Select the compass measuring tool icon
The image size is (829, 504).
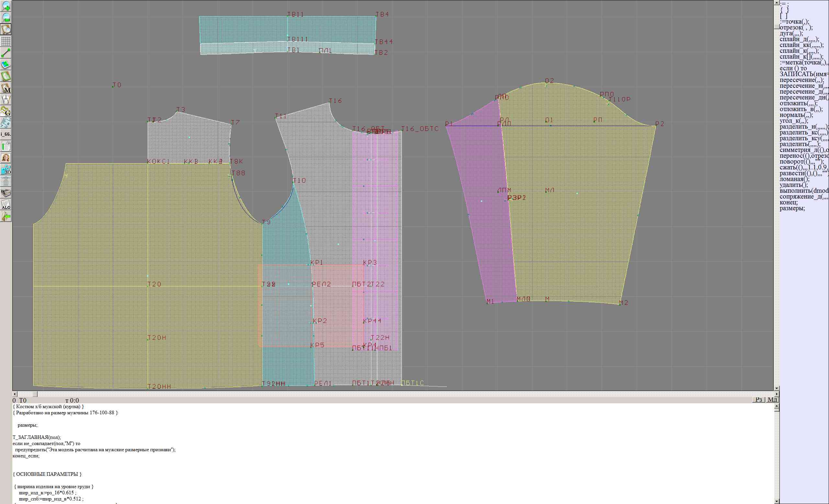click(x=6, y=99)
